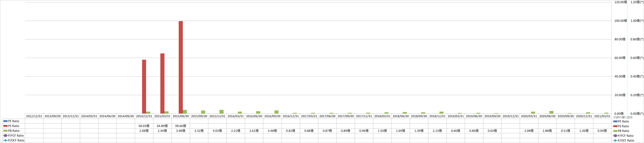This screenshot has height=143, width=644.
Task: Click the 2015/09/30 date column header
Action: click(x=199, y=116)
